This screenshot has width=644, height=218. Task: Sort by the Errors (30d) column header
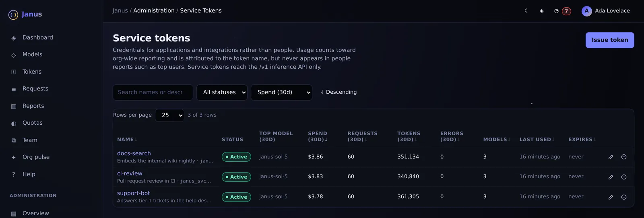click(x=452, y=136)
